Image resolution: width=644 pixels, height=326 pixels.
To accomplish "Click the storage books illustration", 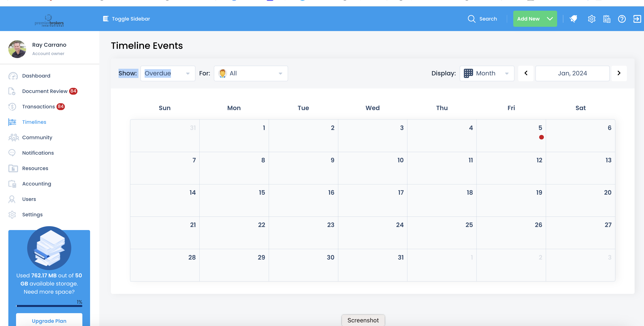I will tap(49, 248).
